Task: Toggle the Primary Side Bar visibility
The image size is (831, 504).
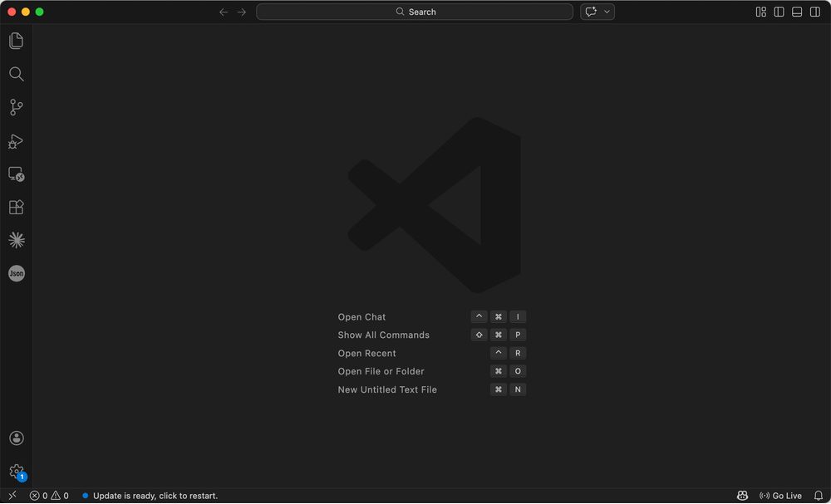Action: pos(779,12)
